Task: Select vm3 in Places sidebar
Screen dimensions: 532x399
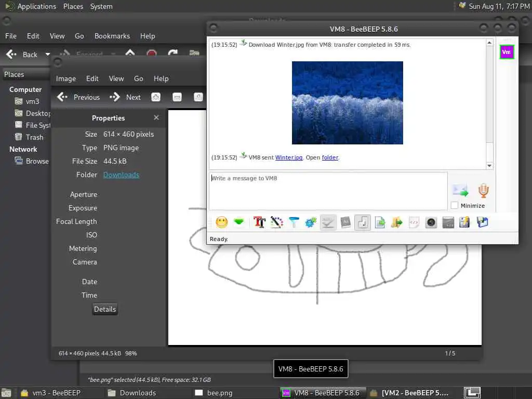Action: tap(27, 101)
